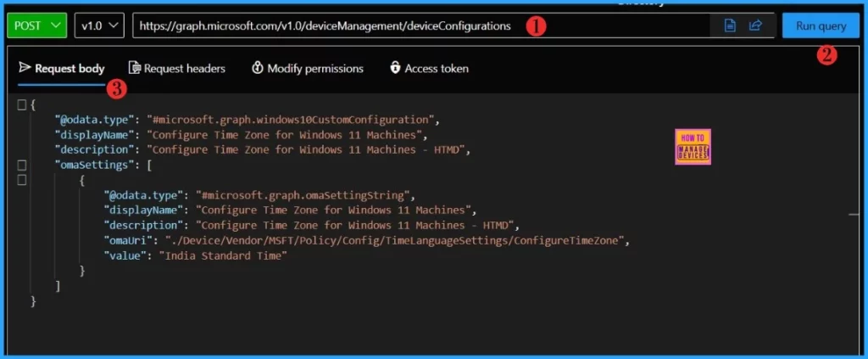Open the Modify permissions tab
Viewport: 868px width, 359px height.
308,69
